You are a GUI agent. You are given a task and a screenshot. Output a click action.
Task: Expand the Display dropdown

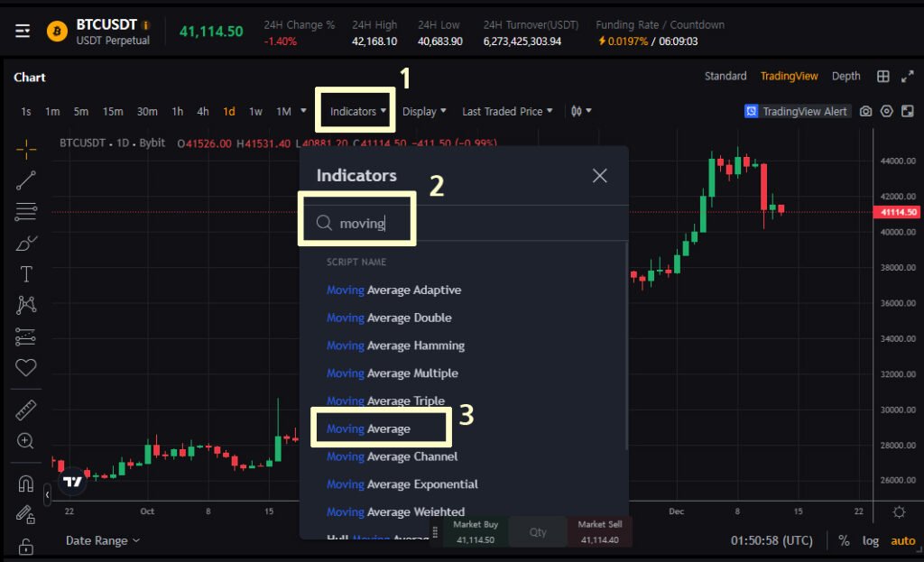(x=424, y=111)
